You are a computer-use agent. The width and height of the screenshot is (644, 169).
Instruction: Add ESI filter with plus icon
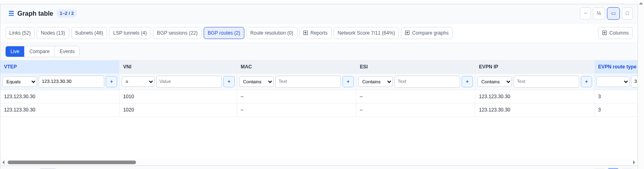coord(467,82)
